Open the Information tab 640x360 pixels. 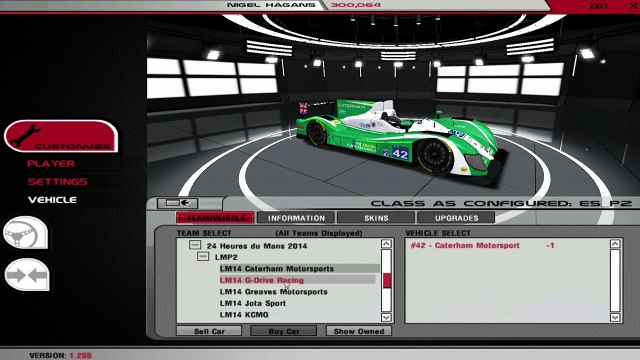pyautogui.click(x=296, y=218)
